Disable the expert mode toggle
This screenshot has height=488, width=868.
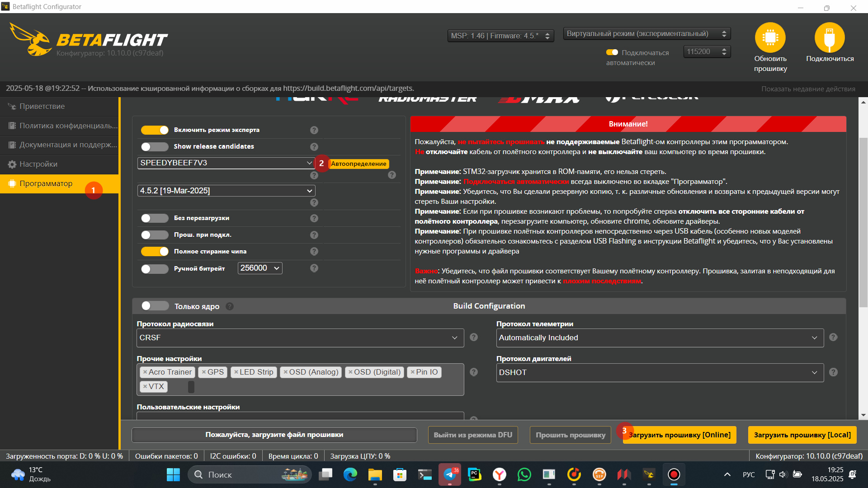(155, 130)
